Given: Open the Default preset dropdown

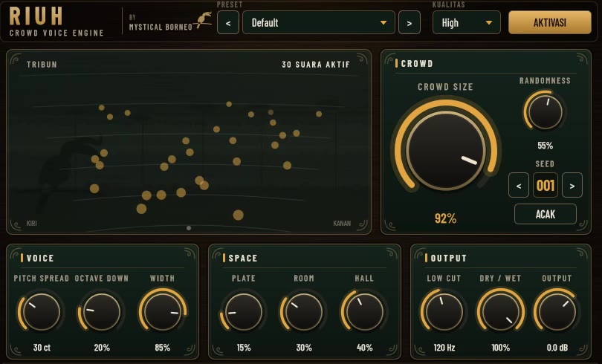Looking at the screenshot, I should tap(319, 22).
